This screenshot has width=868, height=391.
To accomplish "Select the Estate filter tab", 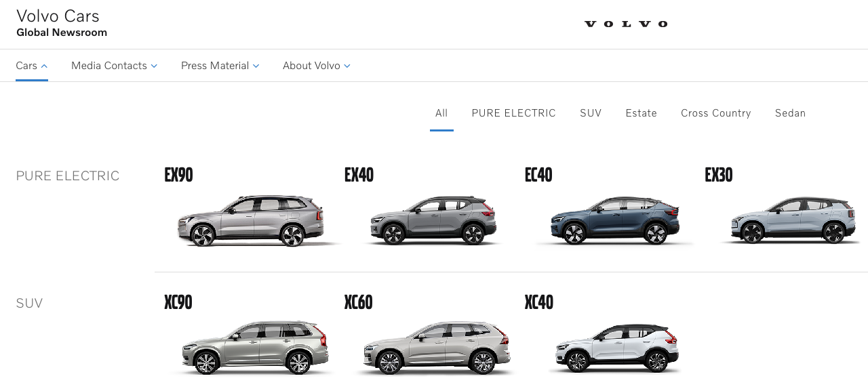I will [x=642, y=113].
